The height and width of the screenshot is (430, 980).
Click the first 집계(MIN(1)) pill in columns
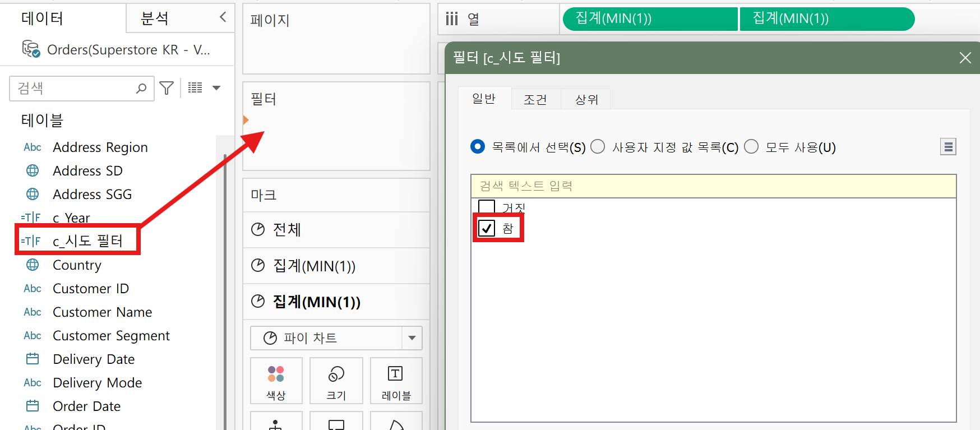click(x=649, y=19)
